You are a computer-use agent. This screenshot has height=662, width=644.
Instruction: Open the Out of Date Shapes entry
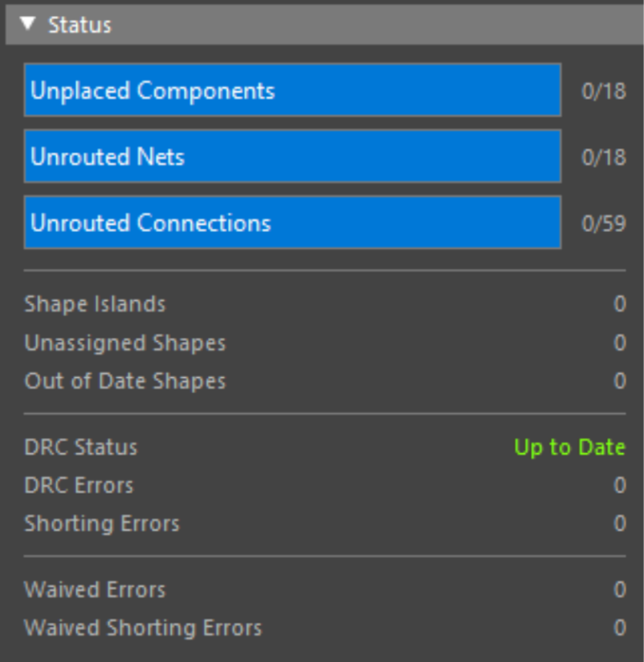point(125,381)
